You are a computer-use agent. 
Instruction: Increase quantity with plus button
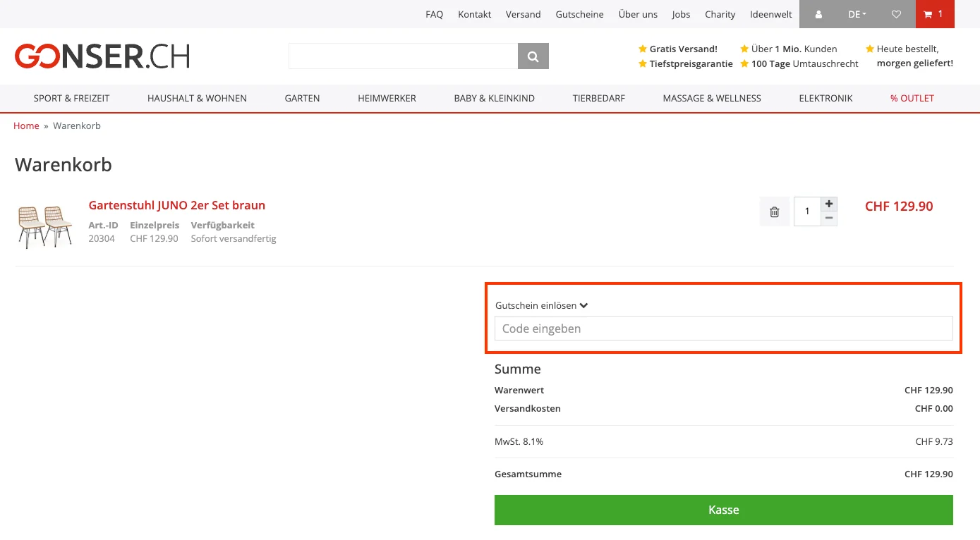click(x=829, y=204)
